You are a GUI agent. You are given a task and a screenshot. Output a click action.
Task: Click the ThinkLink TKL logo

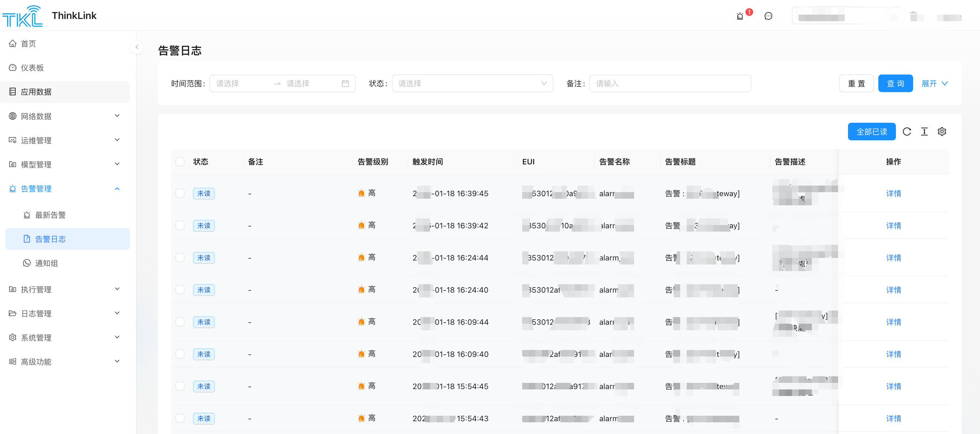(23, 16)
